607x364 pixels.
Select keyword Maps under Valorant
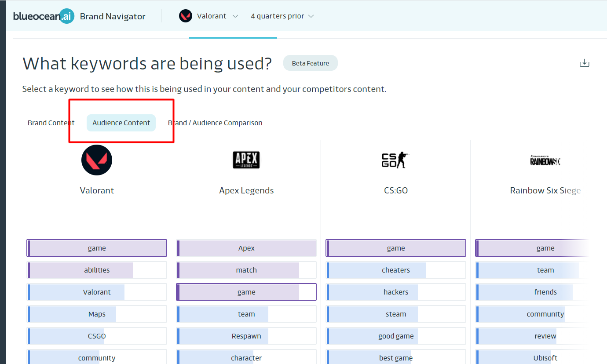click(97, 314)
